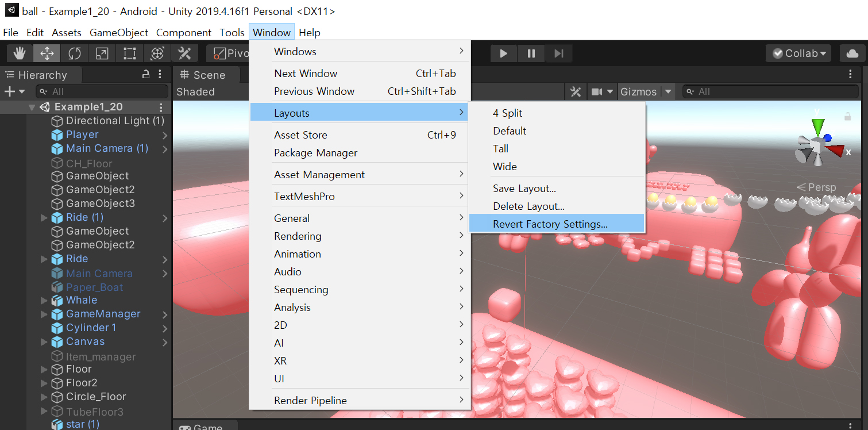The height and width of the screenshot is (430, 868).
Task: Open the File menu
Action: pos(10,33)
